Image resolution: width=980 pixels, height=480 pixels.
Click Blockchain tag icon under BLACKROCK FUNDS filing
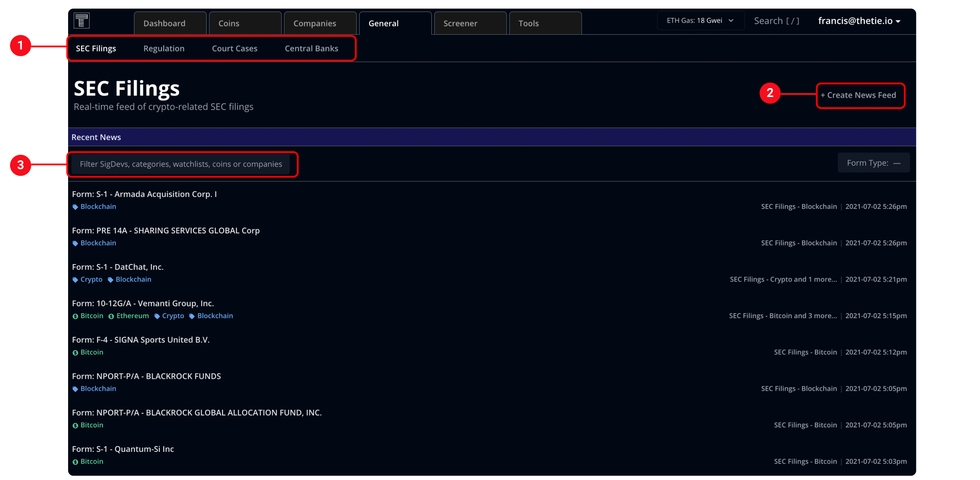click(75, 389)
